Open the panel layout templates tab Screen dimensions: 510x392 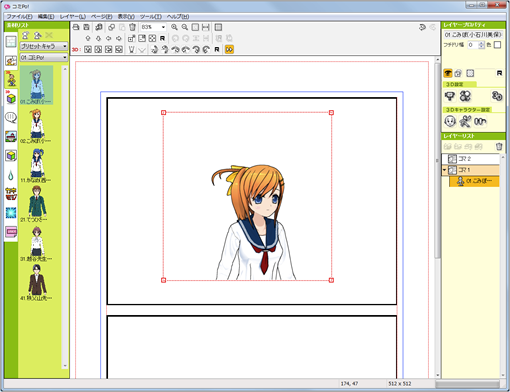click(x=11, y=42)
